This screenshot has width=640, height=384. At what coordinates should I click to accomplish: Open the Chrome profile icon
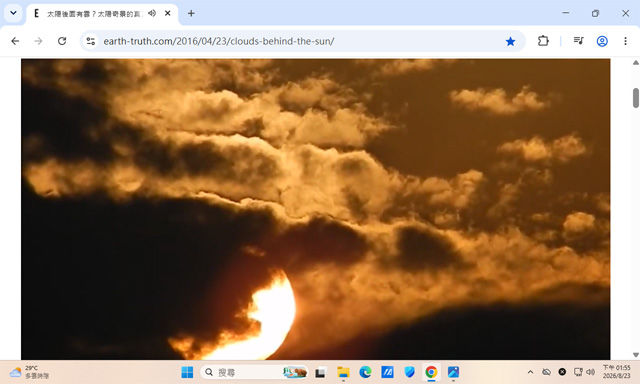point(602,41)
